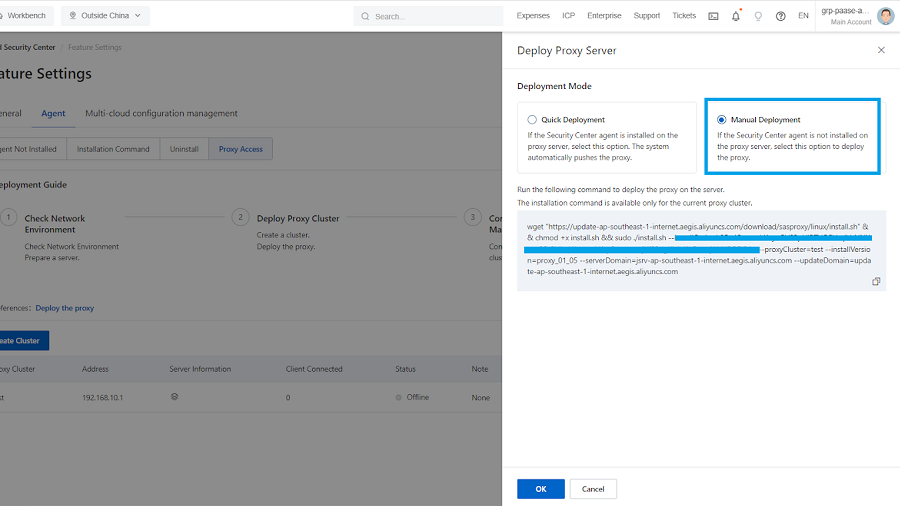The image size is (900, 506).
Task: Switch to Multi-cloud configuration management tab
Action: pyautogui.click(x=161, y=113)
